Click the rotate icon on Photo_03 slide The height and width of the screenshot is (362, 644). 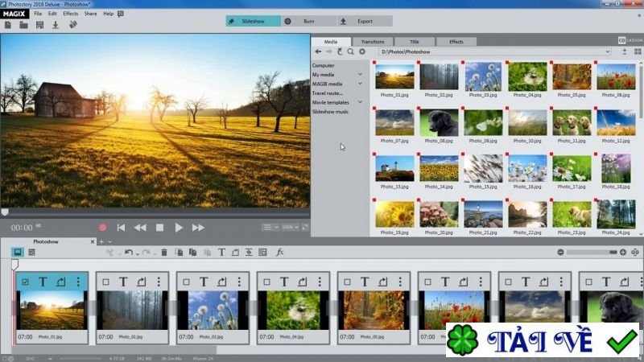(222, 282)
